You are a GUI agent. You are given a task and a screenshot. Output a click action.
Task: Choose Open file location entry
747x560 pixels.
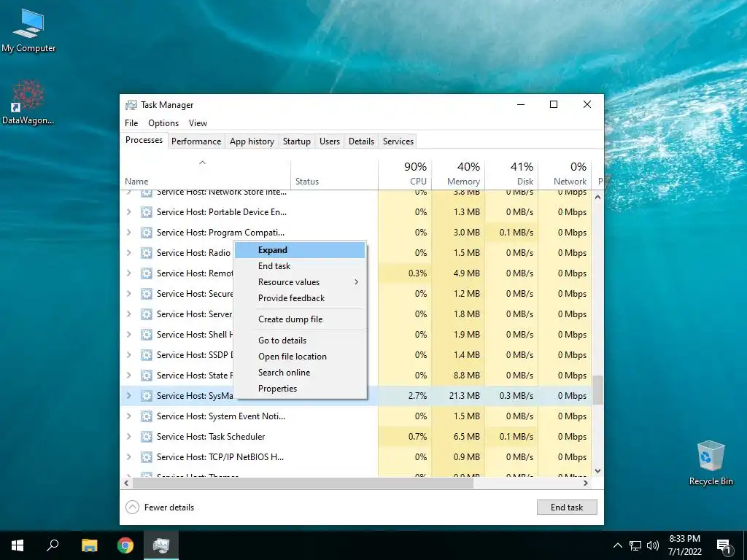click(300, 357)
